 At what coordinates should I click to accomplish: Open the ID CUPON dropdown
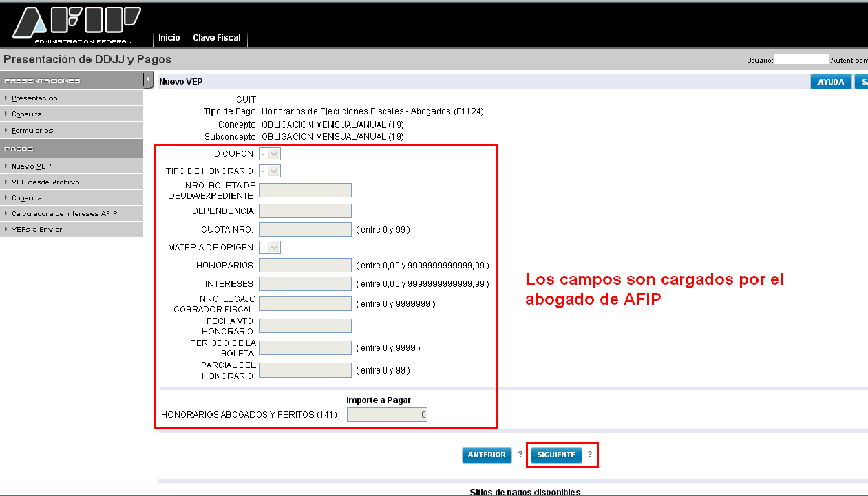tap(270, 154)
